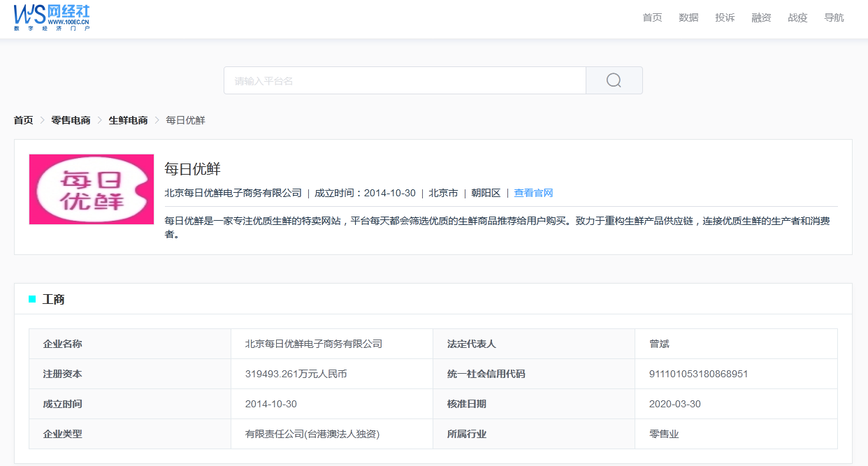Open 投诉 in the top navigation
The image size is (868, 466).
725,17
